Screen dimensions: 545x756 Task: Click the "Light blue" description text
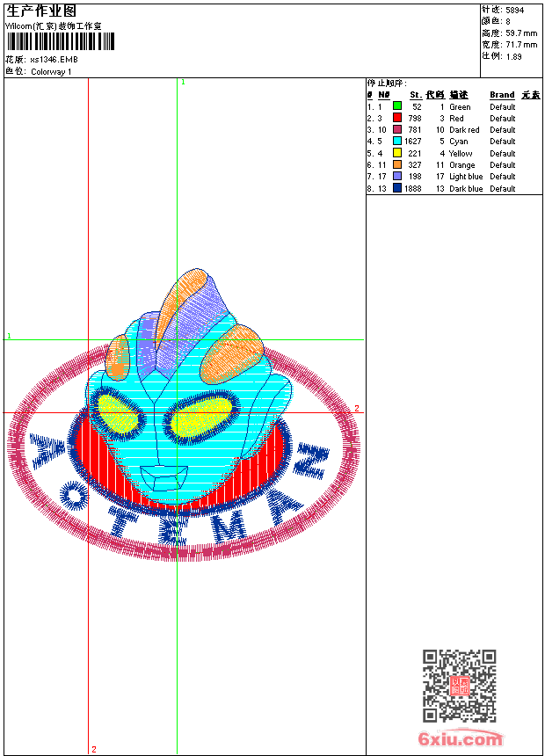(466, 177)
